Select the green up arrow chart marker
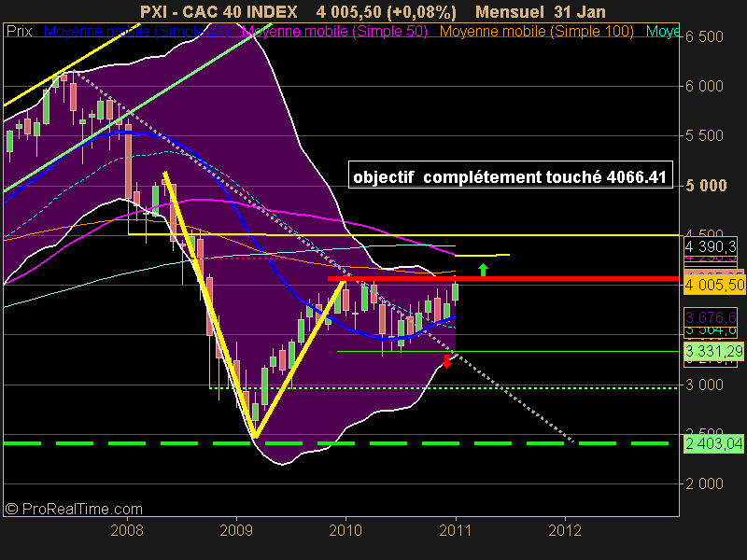The height and width of the screenshot is (560, 747). (483, 270)
